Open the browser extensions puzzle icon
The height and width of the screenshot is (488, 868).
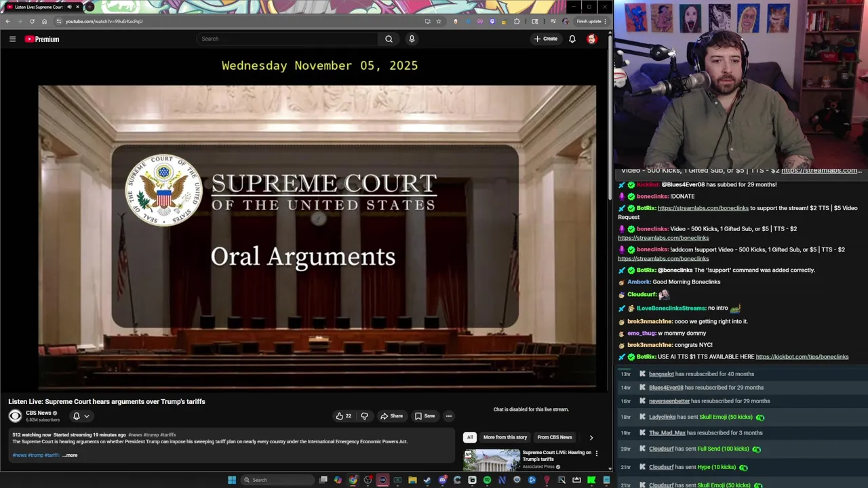click(517, 21)
